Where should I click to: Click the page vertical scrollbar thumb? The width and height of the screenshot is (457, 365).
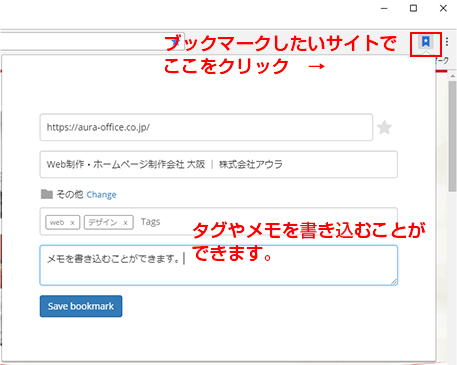[452, 136]
